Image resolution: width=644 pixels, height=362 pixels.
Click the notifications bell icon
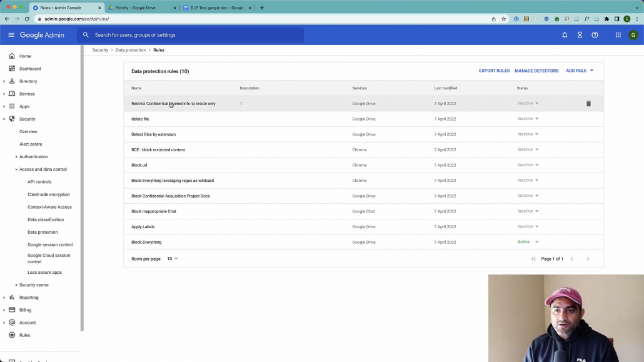click(565, 35)
